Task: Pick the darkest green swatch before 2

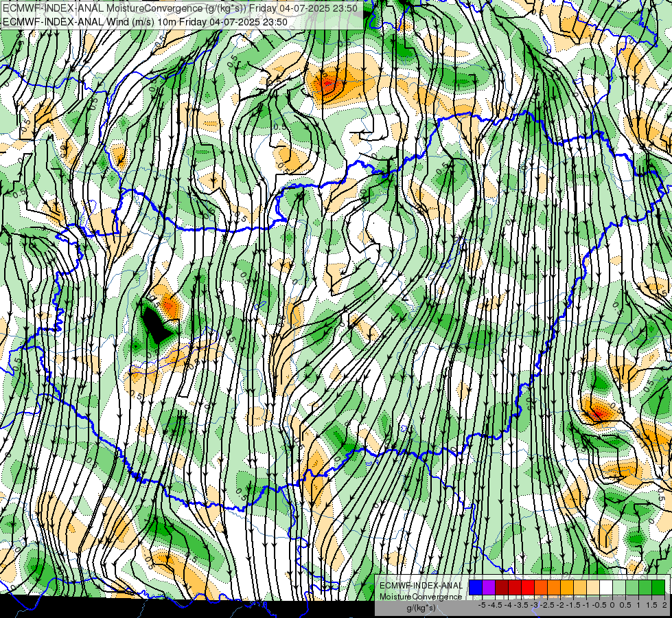Action: point(658,588)
